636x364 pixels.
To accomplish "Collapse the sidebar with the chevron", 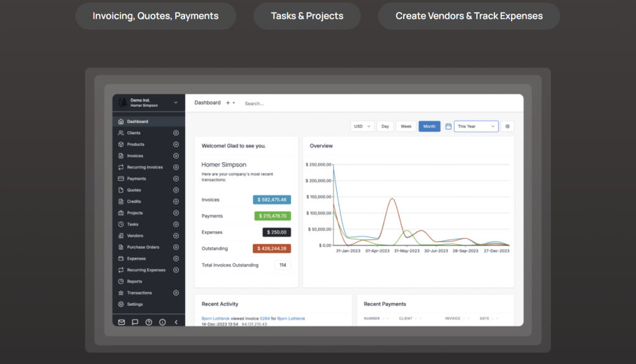I will (176, 322).
